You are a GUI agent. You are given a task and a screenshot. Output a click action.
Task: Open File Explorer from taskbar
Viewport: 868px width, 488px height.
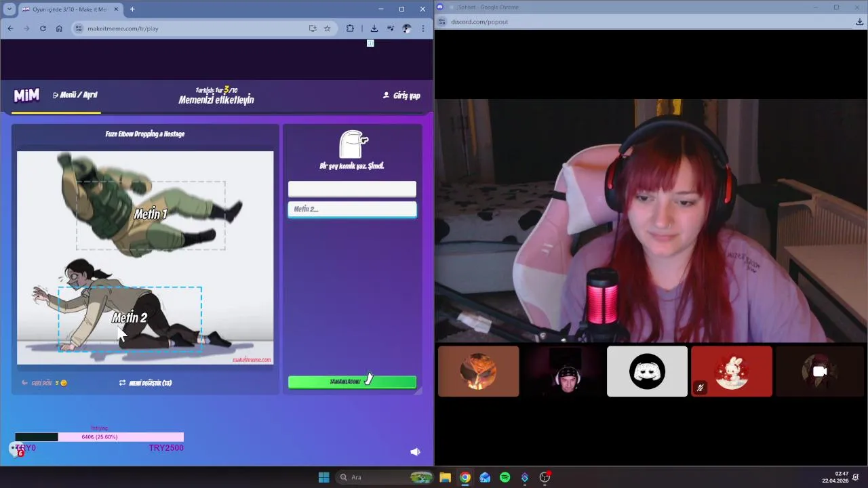coord(445,477)
